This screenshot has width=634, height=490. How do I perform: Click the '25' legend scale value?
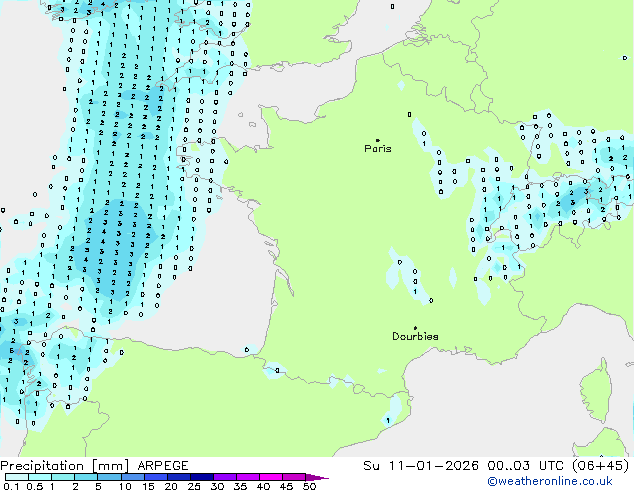coord(194,486)
